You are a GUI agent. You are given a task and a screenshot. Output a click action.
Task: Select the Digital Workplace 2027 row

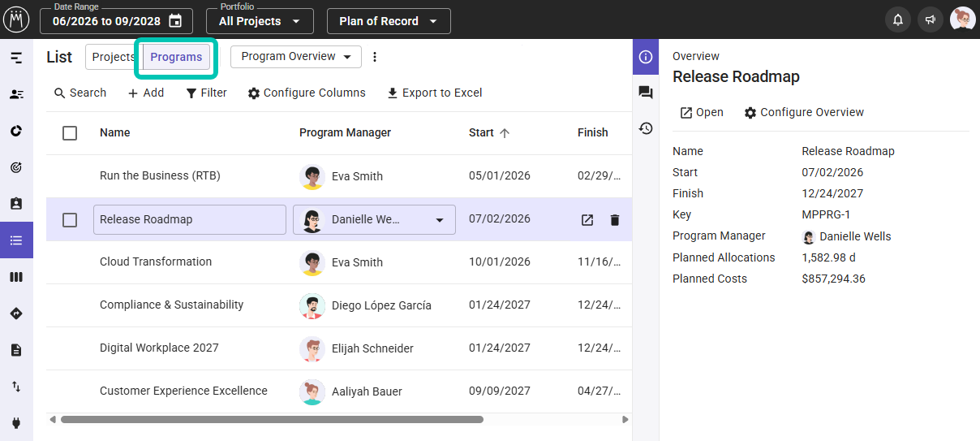339,348
